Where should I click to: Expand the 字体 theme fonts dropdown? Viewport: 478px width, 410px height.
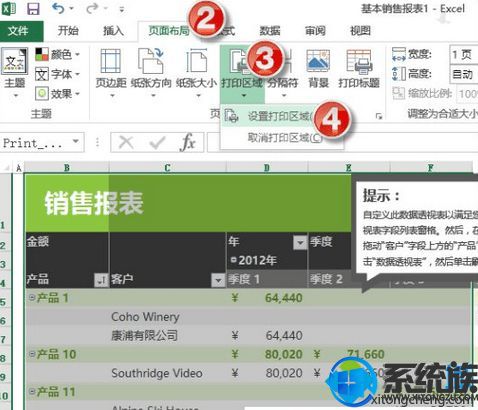[57, 74]
